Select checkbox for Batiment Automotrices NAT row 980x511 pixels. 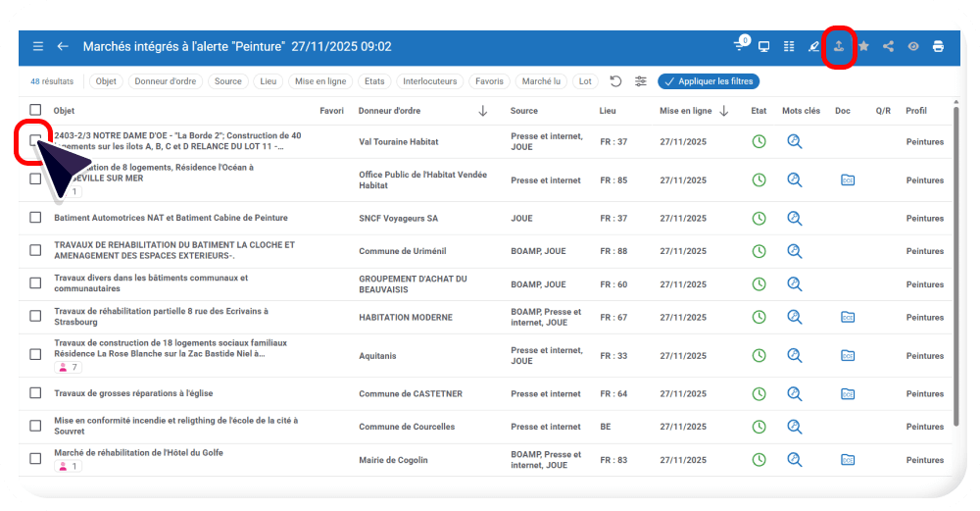35,218
